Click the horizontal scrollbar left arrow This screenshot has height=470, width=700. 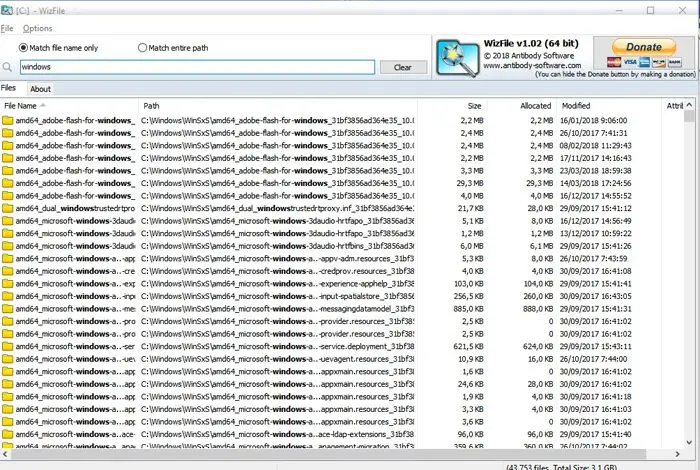[5, 454]
